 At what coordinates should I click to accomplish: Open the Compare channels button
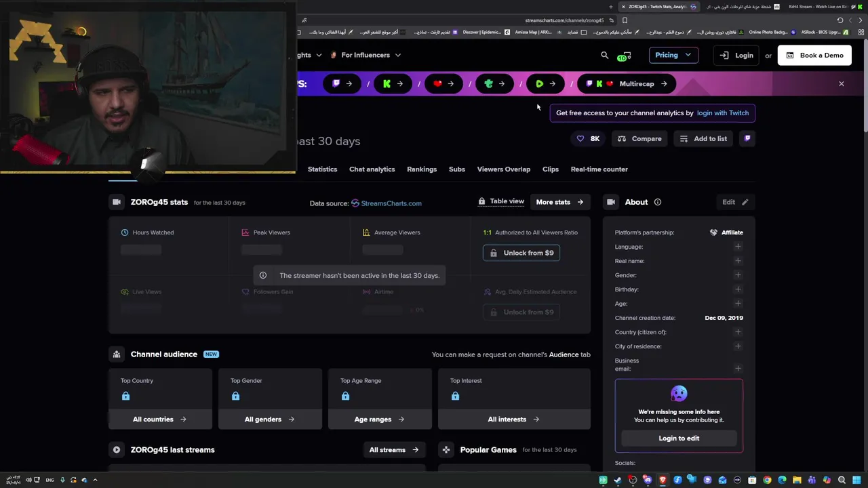[x=639, y=138]
